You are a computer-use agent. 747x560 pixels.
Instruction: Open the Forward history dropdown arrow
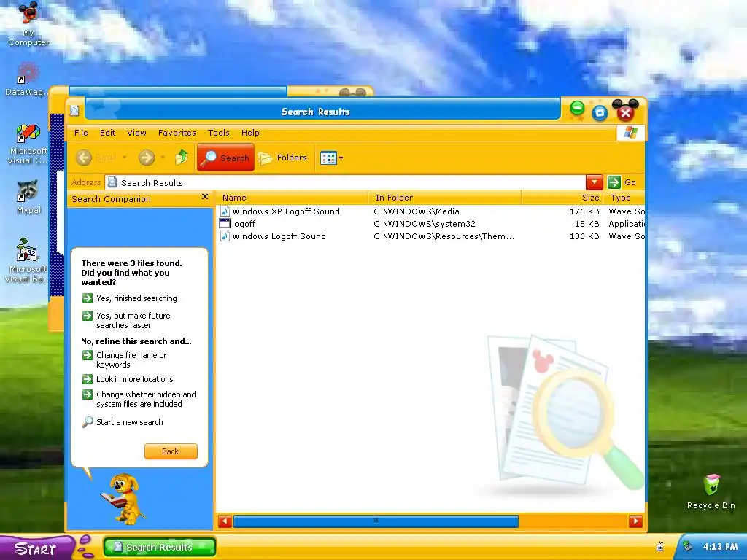[x=163, y=157]
